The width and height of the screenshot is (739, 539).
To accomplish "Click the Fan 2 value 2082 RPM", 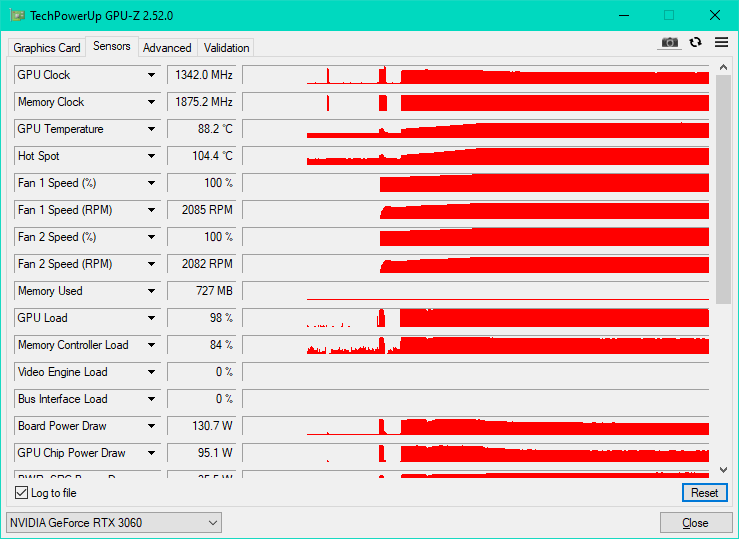I will click(x=202, y=264).
